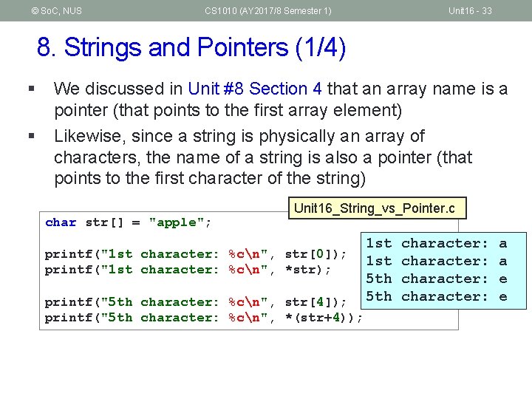Click the slide number "Unit16 - 33"
The image size is (532, 399).
[x=470, y=11]
